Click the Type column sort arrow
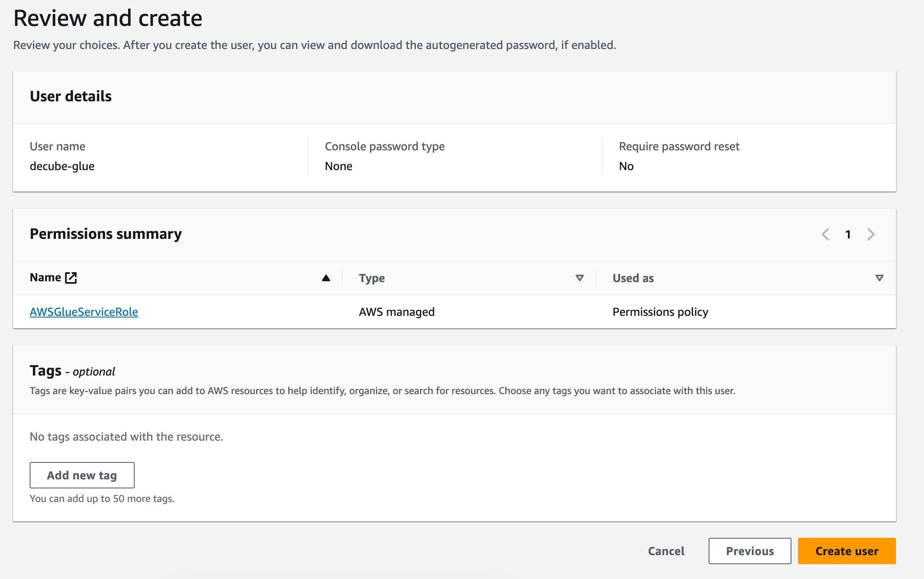The width and height of the screenshot is (924, 579). [x=579, y=278]
